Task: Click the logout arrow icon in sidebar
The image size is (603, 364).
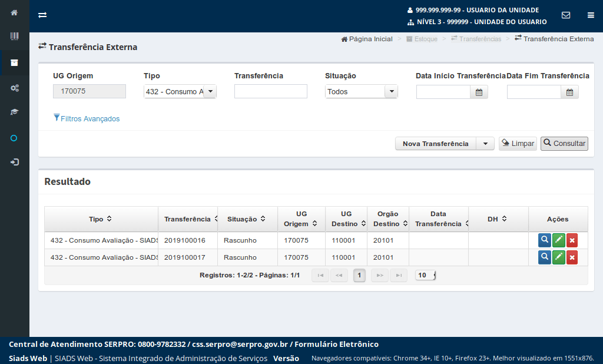Action: pos(14,162)
